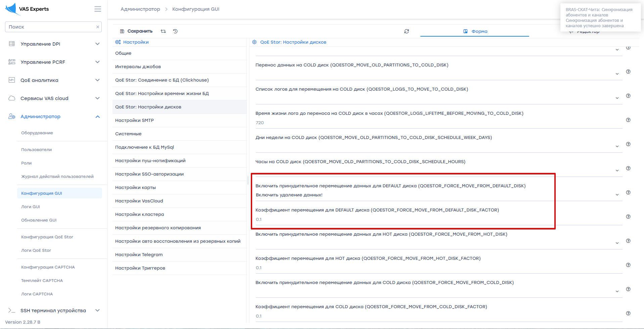Collapse the Администратор sidebar section

pyautogui.click(x=97, y=116)
